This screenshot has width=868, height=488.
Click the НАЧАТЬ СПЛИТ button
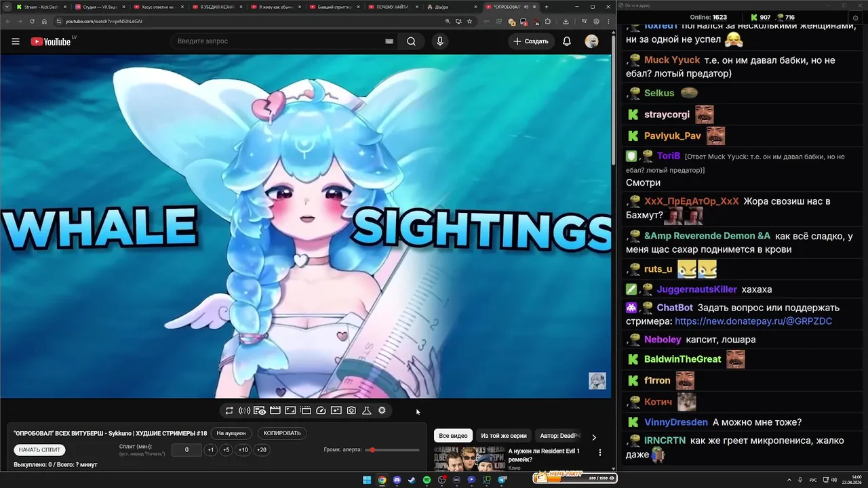pyautogui.click(x=39, y=449)
